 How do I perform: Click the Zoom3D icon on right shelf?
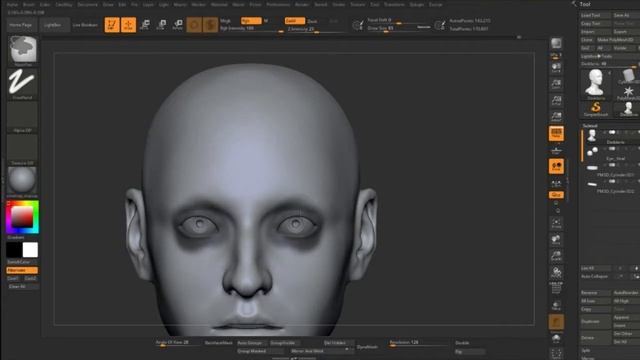556,256
